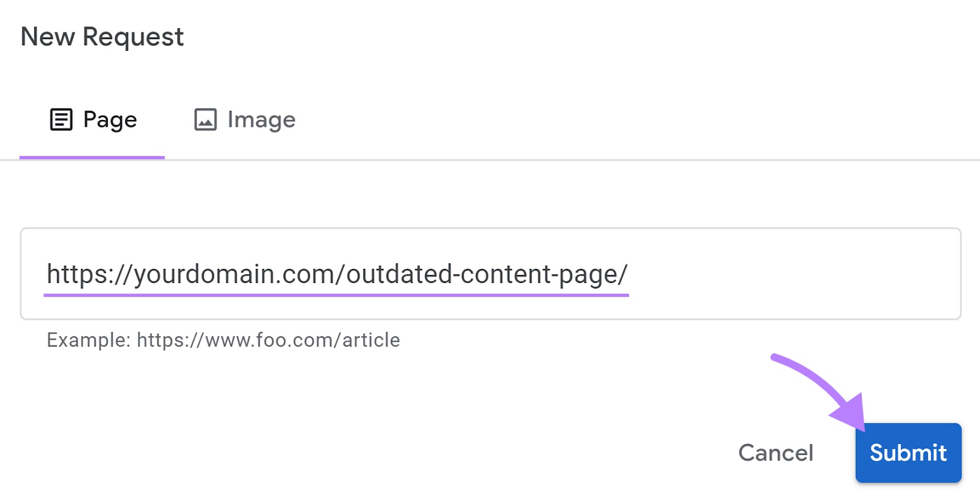
Task: Click the picture-frame icon for Image requests
Action: tap(205, 119)
